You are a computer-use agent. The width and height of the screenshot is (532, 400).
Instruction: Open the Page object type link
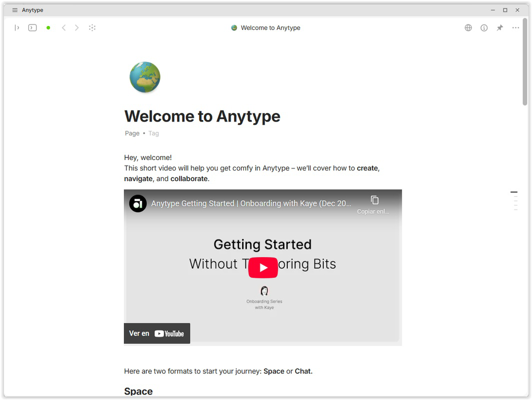(132, 133)
